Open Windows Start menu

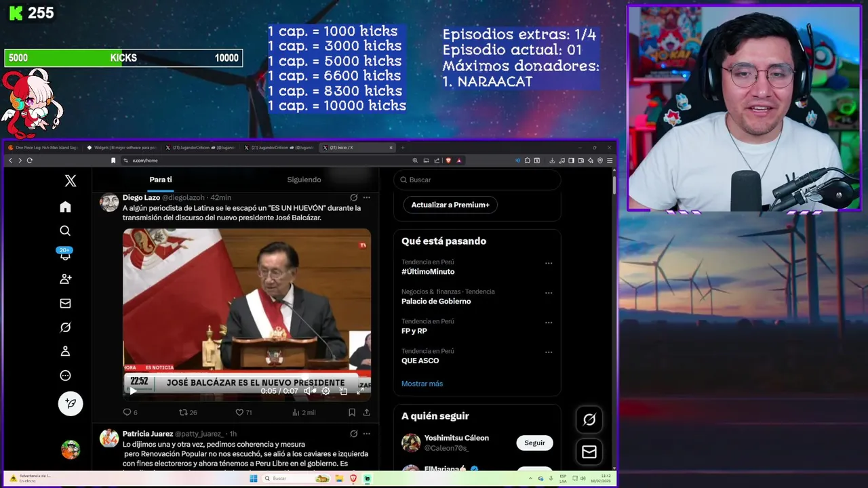(254, 479)
